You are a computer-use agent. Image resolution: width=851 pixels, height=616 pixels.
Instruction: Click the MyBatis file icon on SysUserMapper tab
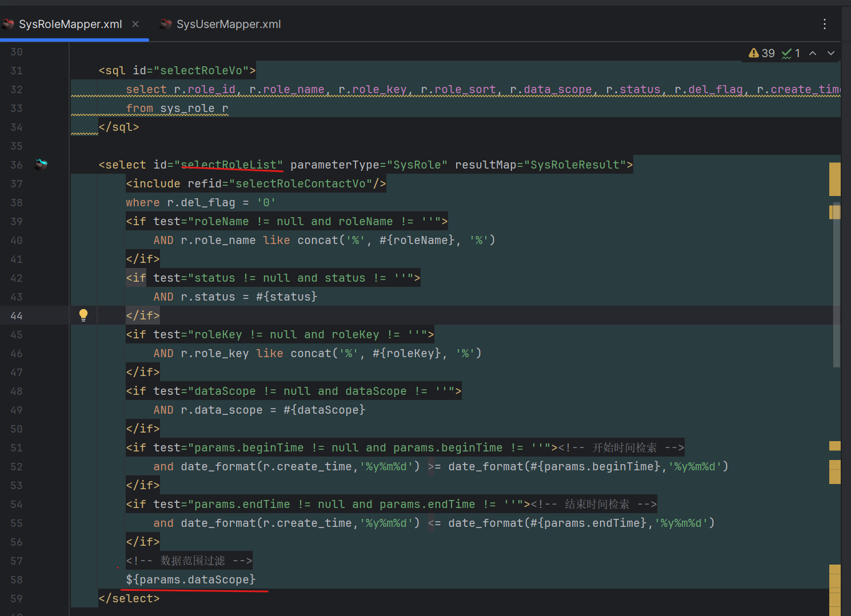pyautogui.click(x=166, y=24)
